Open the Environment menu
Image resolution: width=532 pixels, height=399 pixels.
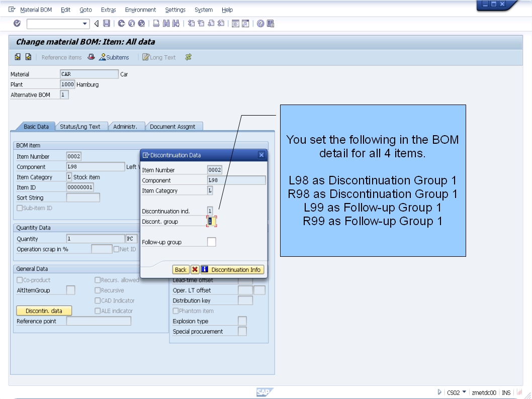(x=140, y=10)
